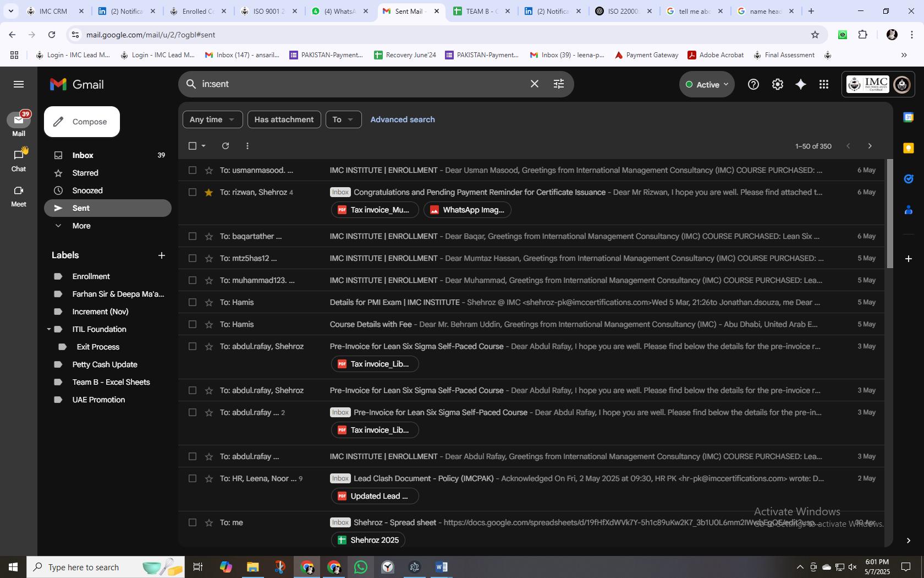
Task: Select checkbox for Course Details with Fee email
Action: [x=192, y=324]
